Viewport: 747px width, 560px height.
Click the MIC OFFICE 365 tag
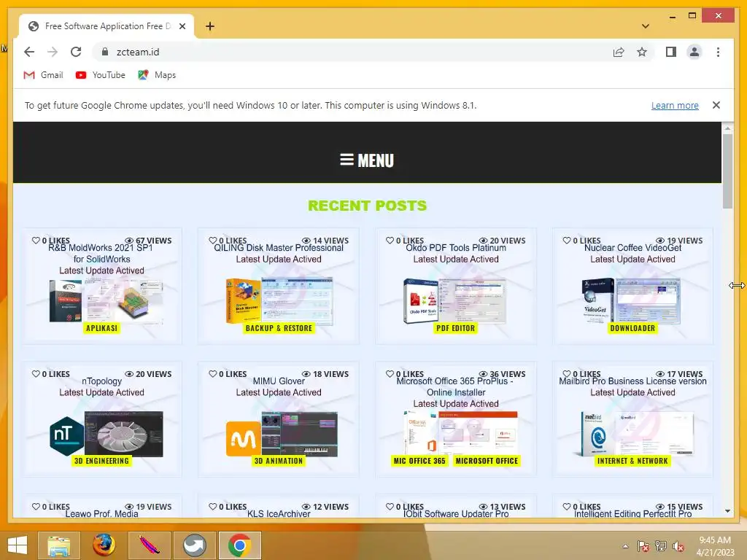click(419, 461)
